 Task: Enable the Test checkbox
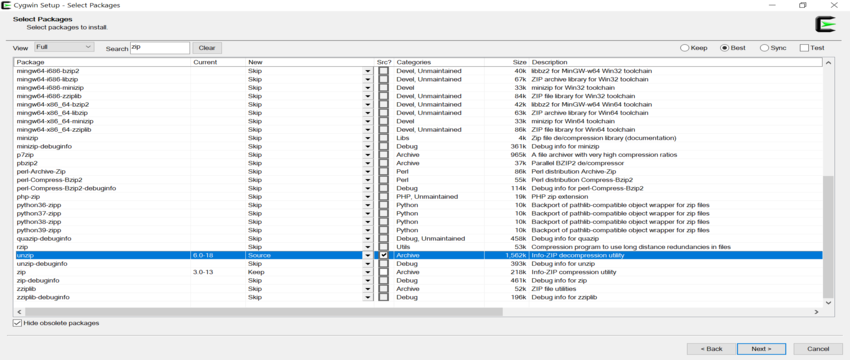point(804,48)
